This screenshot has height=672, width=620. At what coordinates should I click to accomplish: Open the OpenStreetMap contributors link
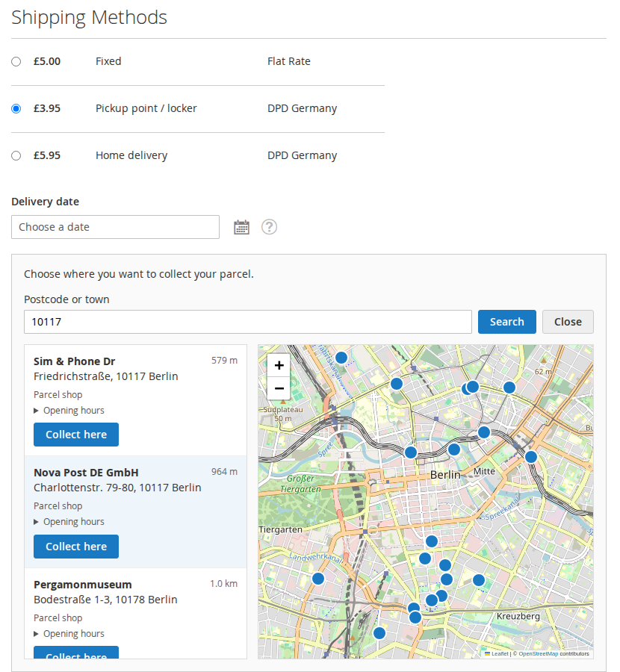539,653
